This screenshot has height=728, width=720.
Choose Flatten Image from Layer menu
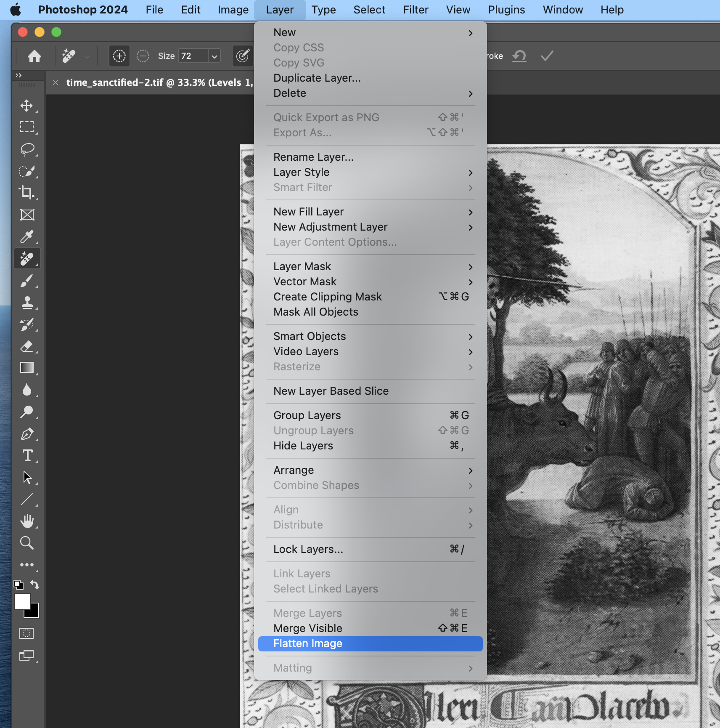370,643
